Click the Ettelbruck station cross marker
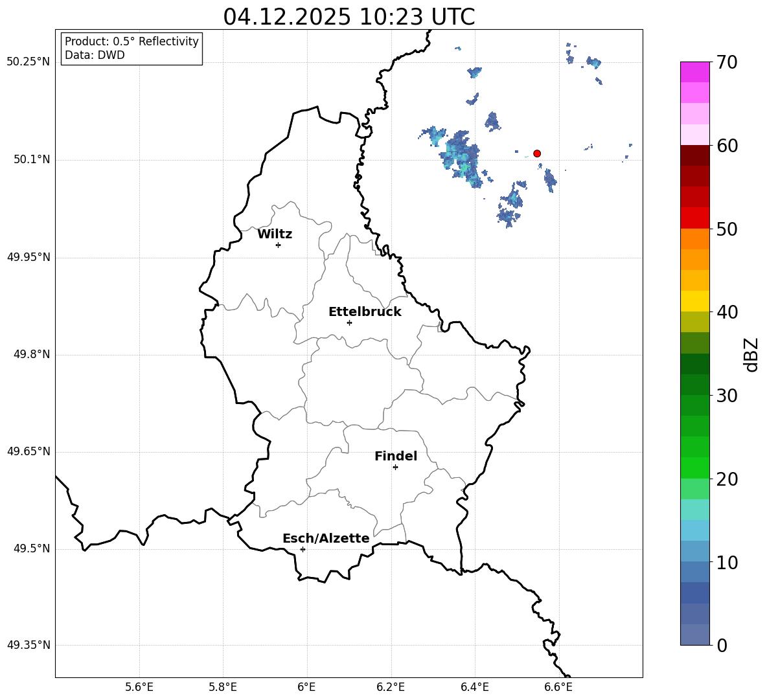 [x=349, y=322]
